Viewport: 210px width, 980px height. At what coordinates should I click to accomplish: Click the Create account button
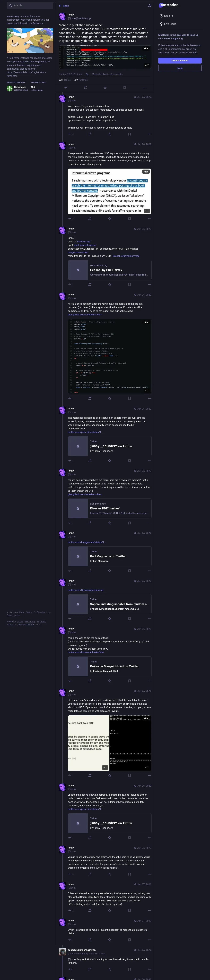180,60
